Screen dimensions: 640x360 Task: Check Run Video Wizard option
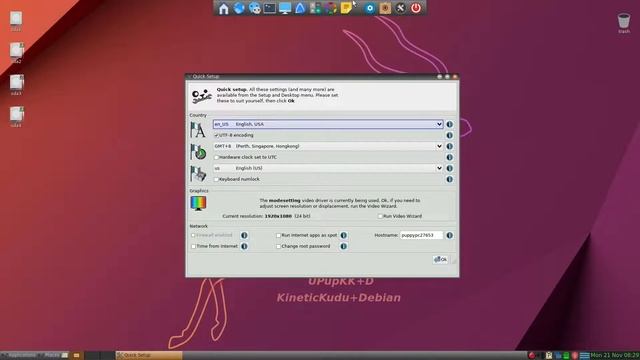(380, 216)
